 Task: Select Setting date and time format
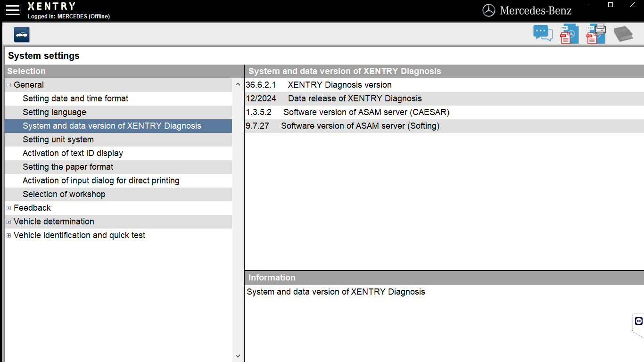[x=118, y=99]
